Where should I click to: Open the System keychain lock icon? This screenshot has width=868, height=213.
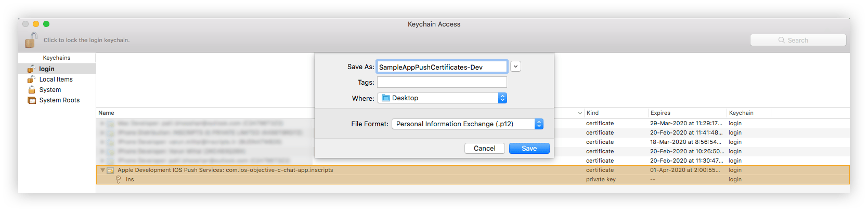pyautogui.click(x=32, y=89)
